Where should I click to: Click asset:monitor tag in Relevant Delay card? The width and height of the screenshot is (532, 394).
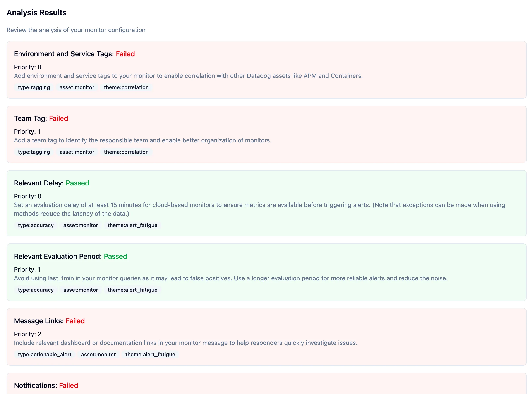pos(81,225)
